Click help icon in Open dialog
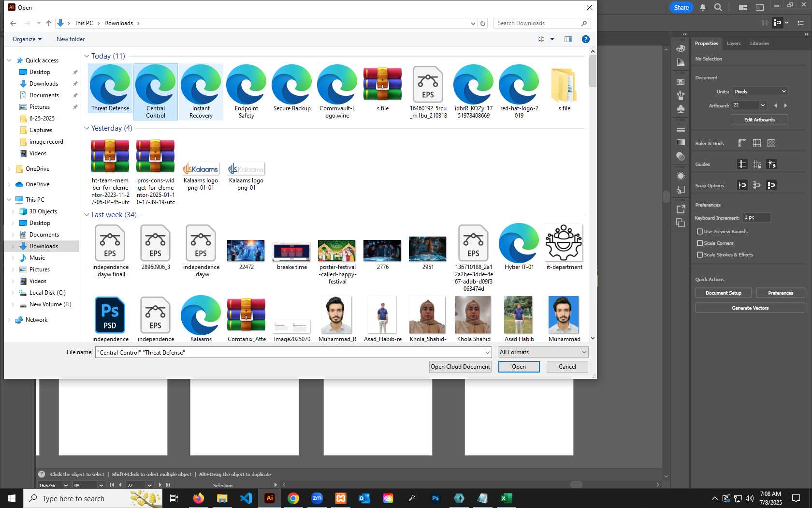This screenshot has height=508, width=812. click(x=585, y=39)
